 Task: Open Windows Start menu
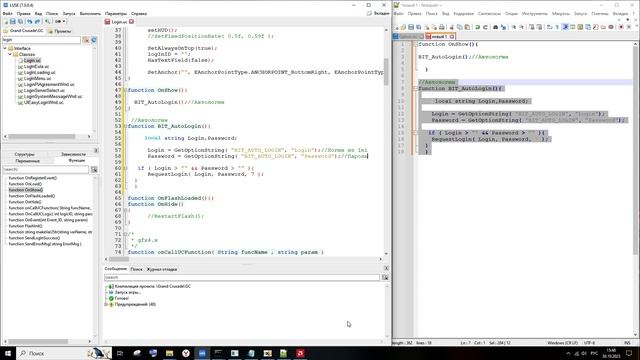tap(8, 353)
